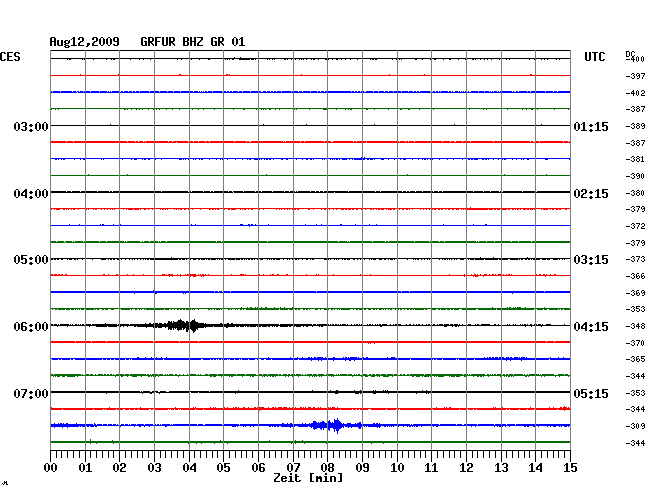Click the DC offset value -365
Viewport: 650px width, 494px height.
pos(635,359)
